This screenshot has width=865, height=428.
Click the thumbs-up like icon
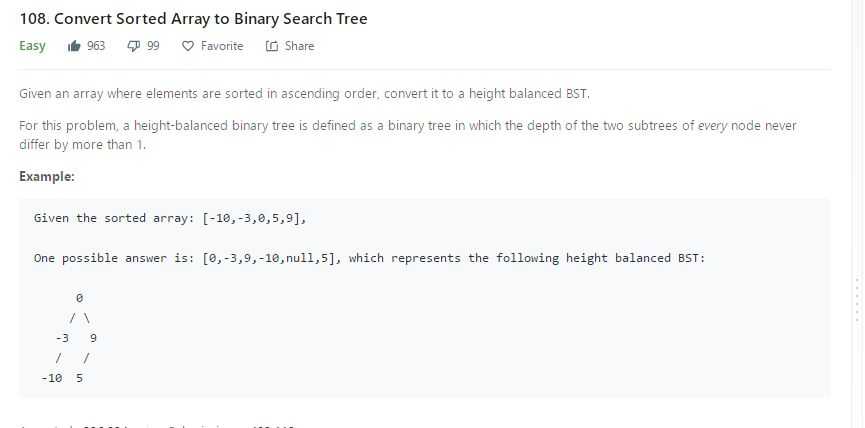click(x=74, y=46)
